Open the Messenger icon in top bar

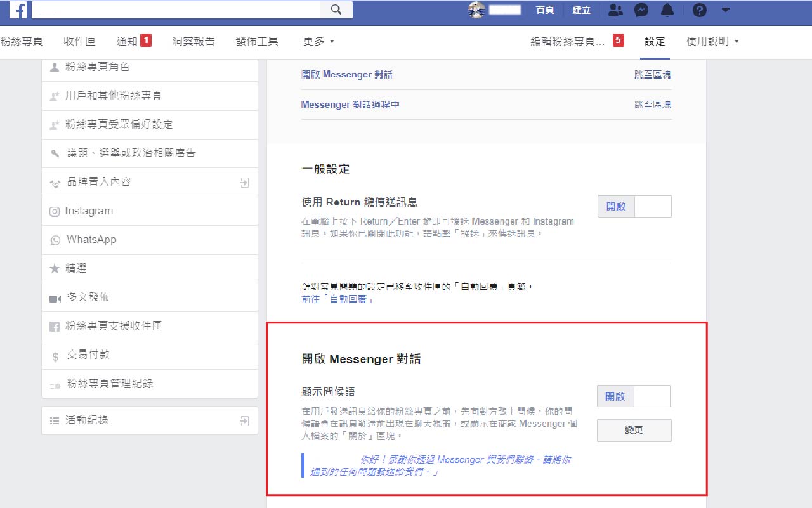pyautogui.click(x=641, y=10)
